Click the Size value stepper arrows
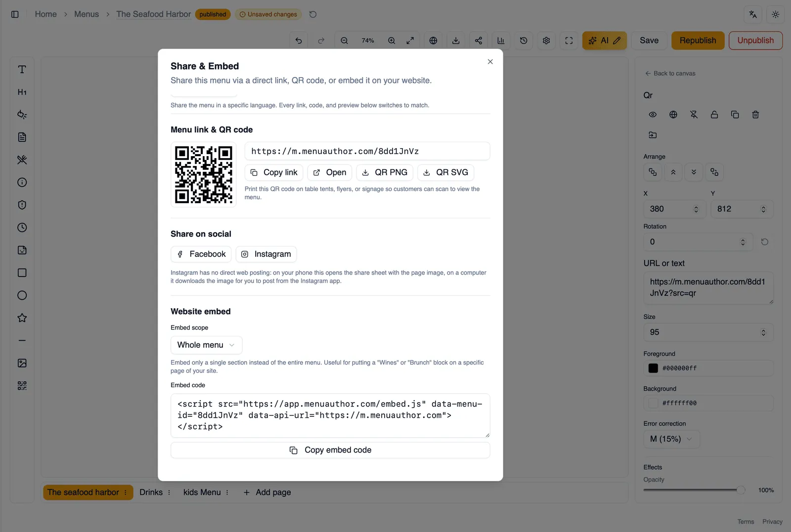The height and width of the screenshot is (532, 791). tap(763, 332)
